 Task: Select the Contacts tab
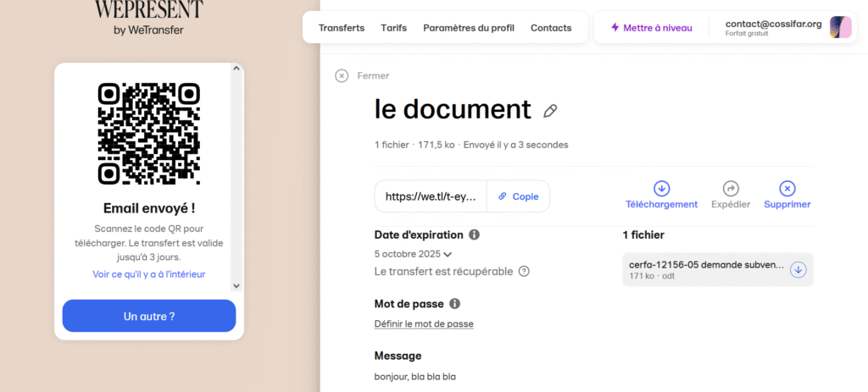click(551, 28)
